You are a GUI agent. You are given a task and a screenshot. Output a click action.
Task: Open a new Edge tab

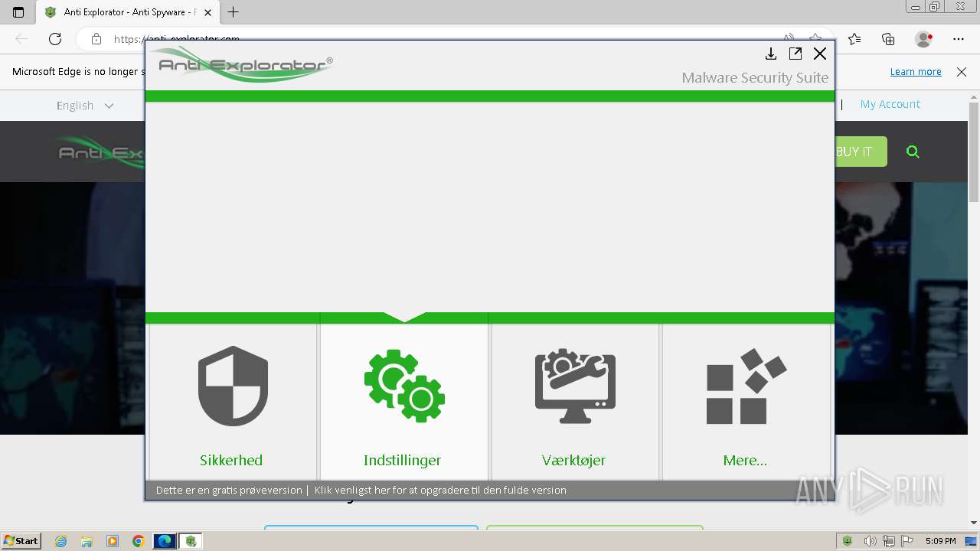coord(234,12)
